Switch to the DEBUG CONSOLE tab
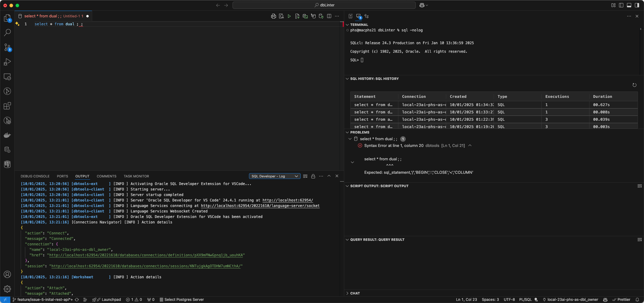644x303 pixels. coord(35,176)
